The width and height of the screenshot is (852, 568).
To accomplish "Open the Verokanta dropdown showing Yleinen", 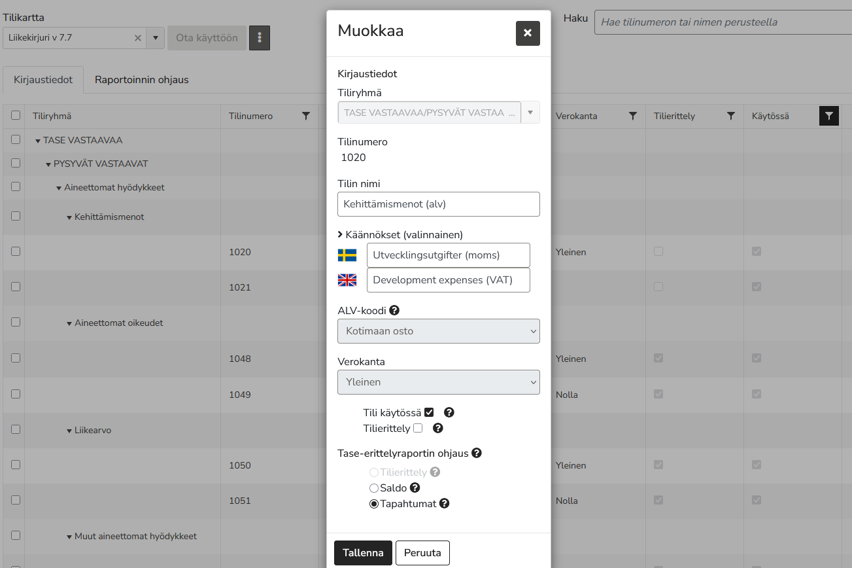I will 438,382.
